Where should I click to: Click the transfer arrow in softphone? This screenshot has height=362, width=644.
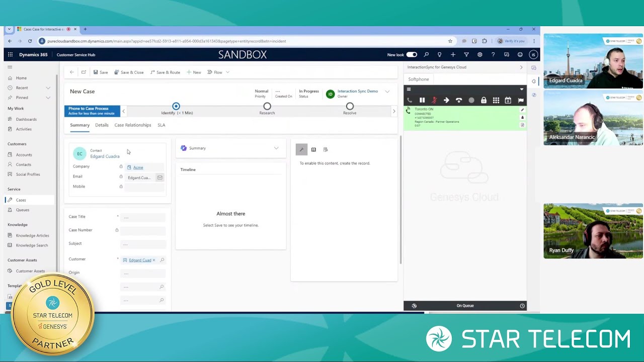click(446, 101)
